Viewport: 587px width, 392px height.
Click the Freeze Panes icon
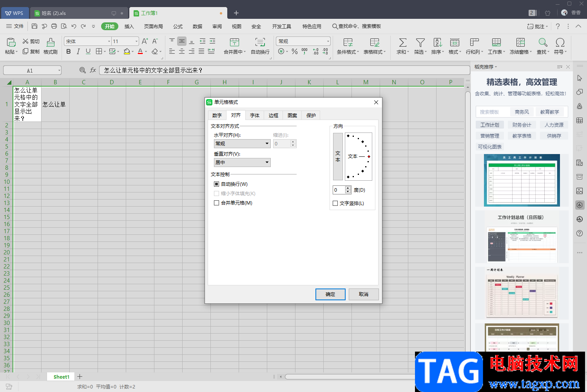click(x=520, y=42)
